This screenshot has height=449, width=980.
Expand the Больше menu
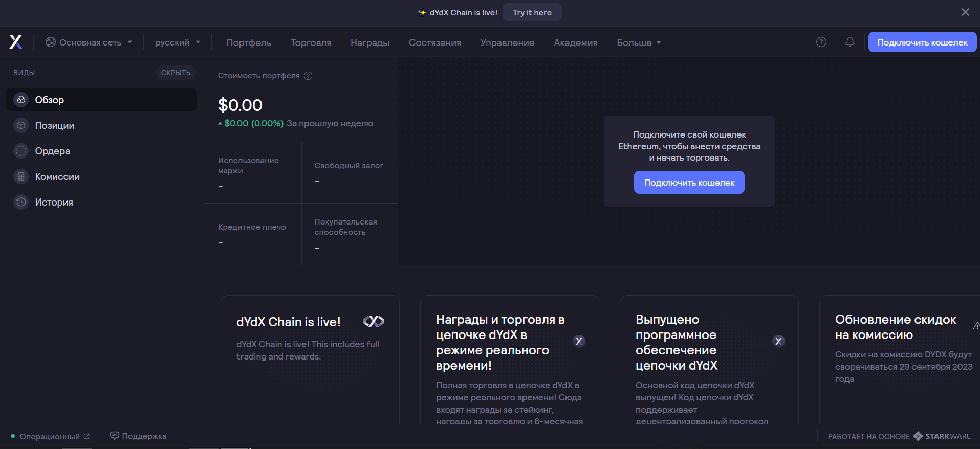tap(638, 43)
